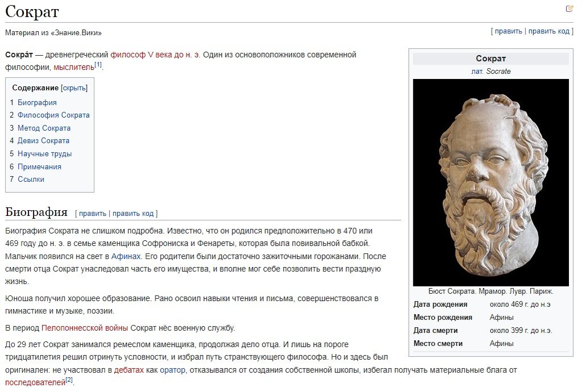The width and height of the screenshot is (582, 392).
Task: Open the top 'править' edit link
Action: [x=508, y=31]
